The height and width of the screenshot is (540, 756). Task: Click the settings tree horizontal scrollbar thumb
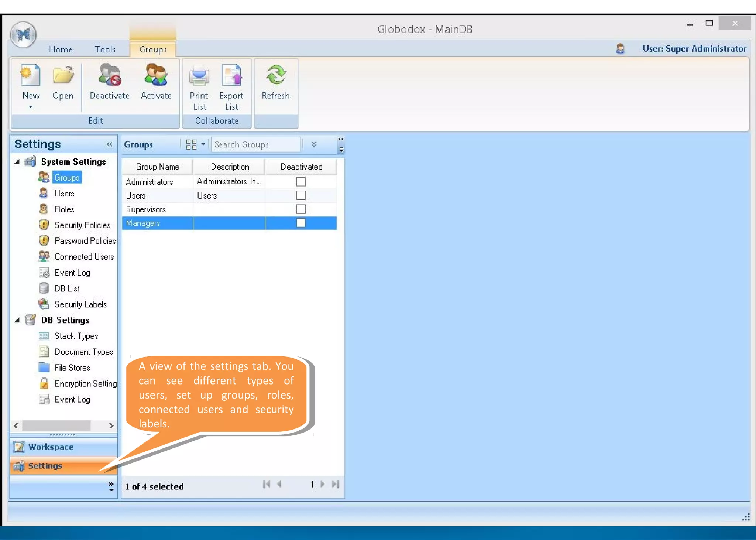coord(56,425)
